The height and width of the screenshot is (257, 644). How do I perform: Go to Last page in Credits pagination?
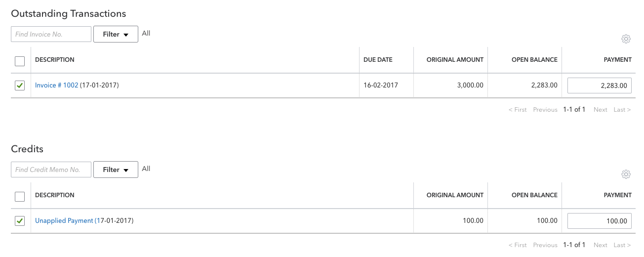click(622, 245)
